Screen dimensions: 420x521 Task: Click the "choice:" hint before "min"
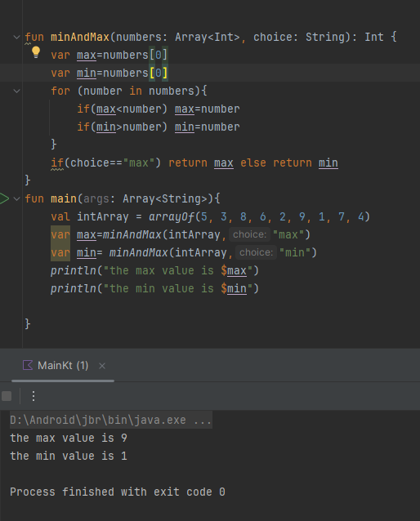pyautogui.click(x=256, y=252)
